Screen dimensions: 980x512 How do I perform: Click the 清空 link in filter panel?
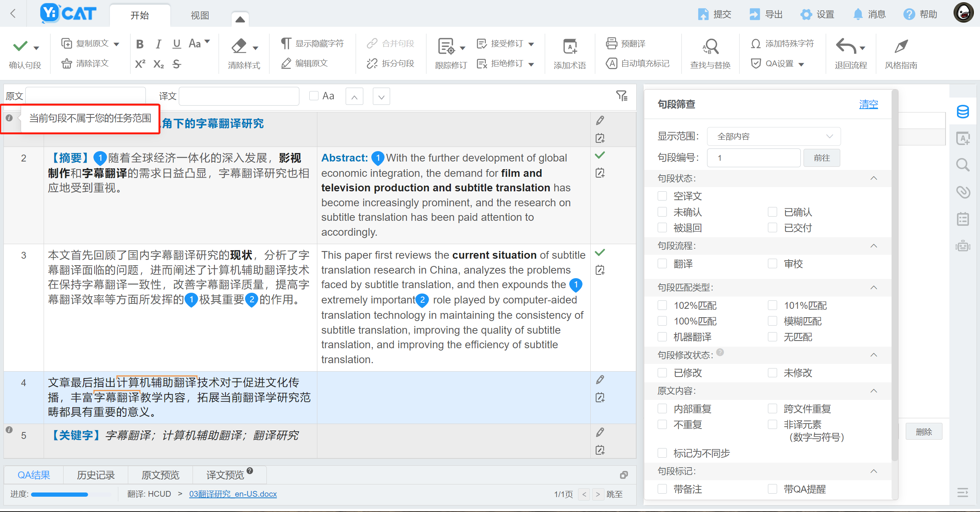[x=868, y=104]
